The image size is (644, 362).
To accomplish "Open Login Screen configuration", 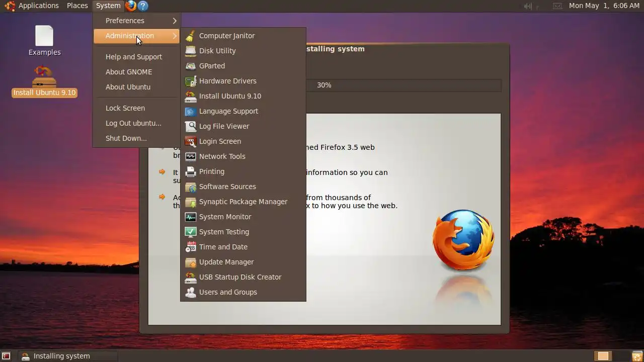I will tap(243, 141).
